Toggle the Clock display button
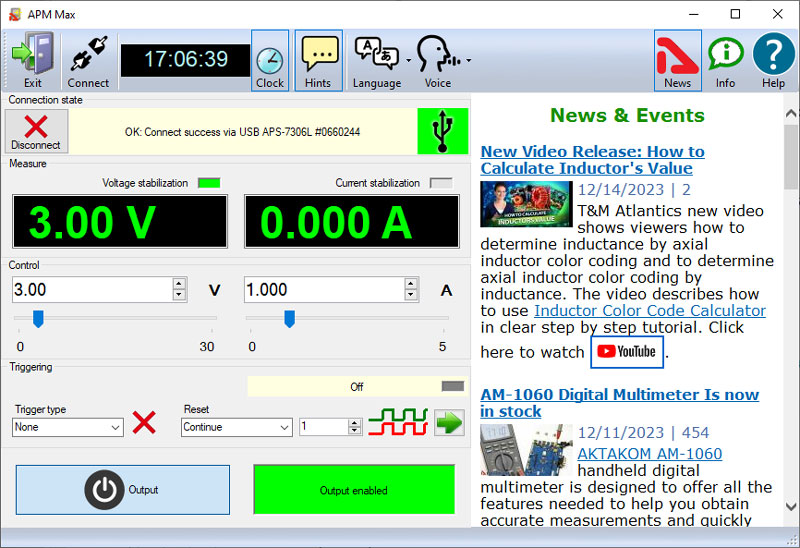Screen dimensions: 800x548 pyautogui.click(x=270, y=61)
